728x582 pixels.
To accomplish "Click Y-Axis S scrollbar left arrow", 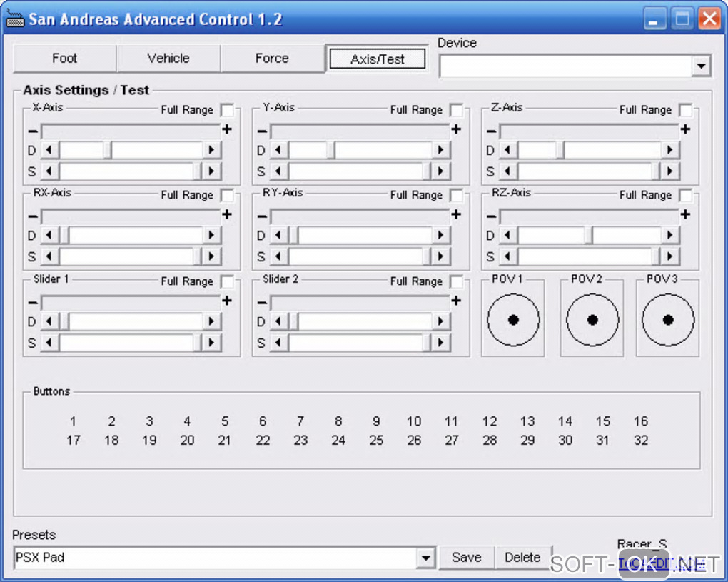I will click(278, 171).
